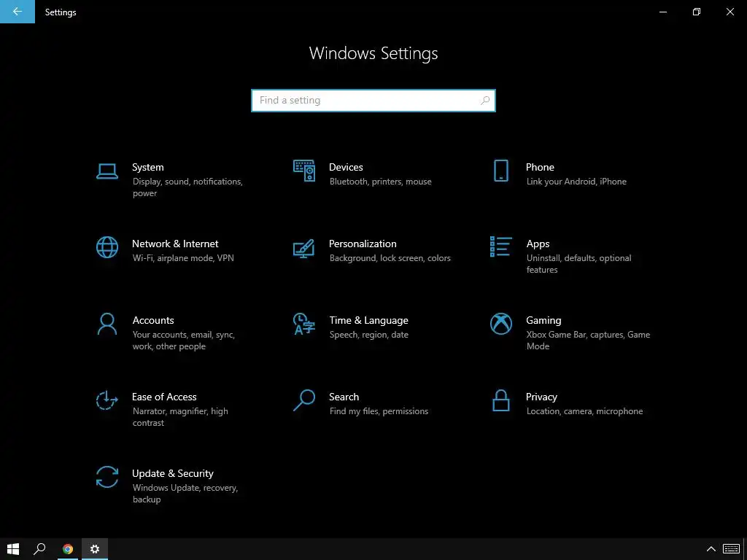The height and width of the screenshot is (560, 747).
Task: Open System settings title
Action: click(x=147, y=167)
